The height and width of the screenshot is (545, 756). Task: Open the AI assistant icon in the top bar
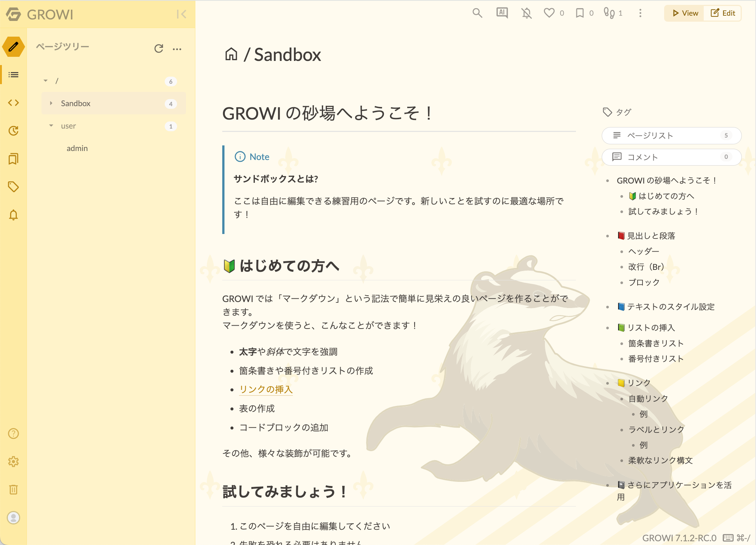click(502, 13)
